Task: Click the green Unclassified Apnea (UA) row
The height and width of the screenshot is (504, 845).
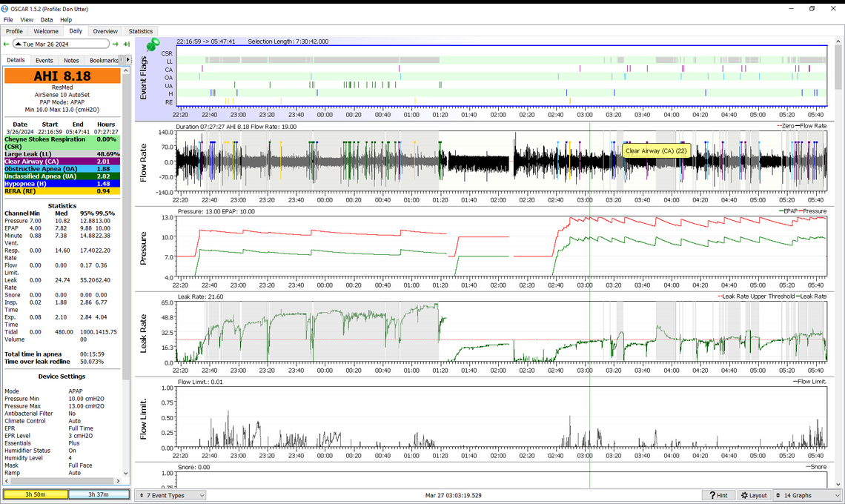Action: point(62,176)
